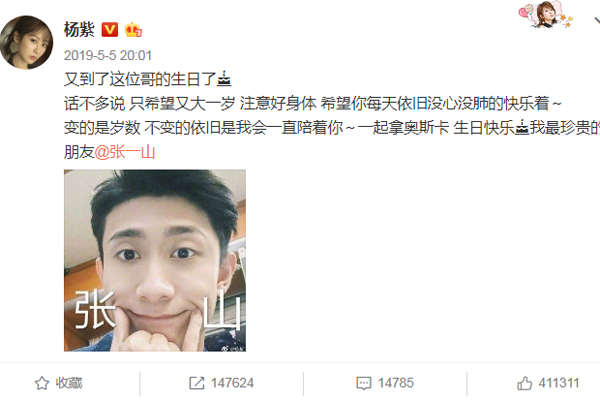Click the 收藏 label to bookmark post

click(x=69, y=383)
